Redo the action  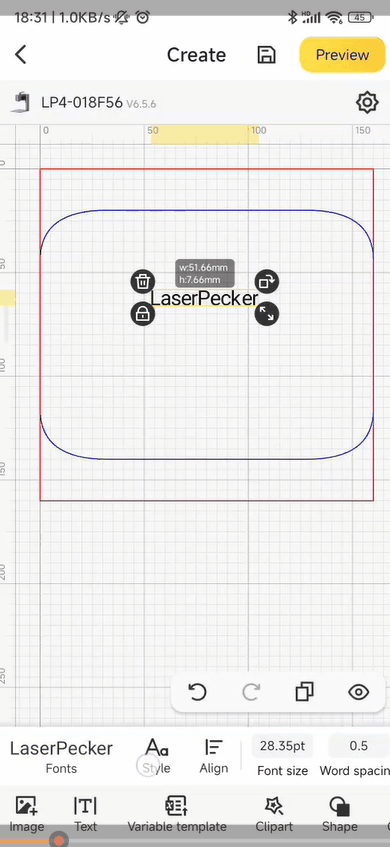coord(251,692)
